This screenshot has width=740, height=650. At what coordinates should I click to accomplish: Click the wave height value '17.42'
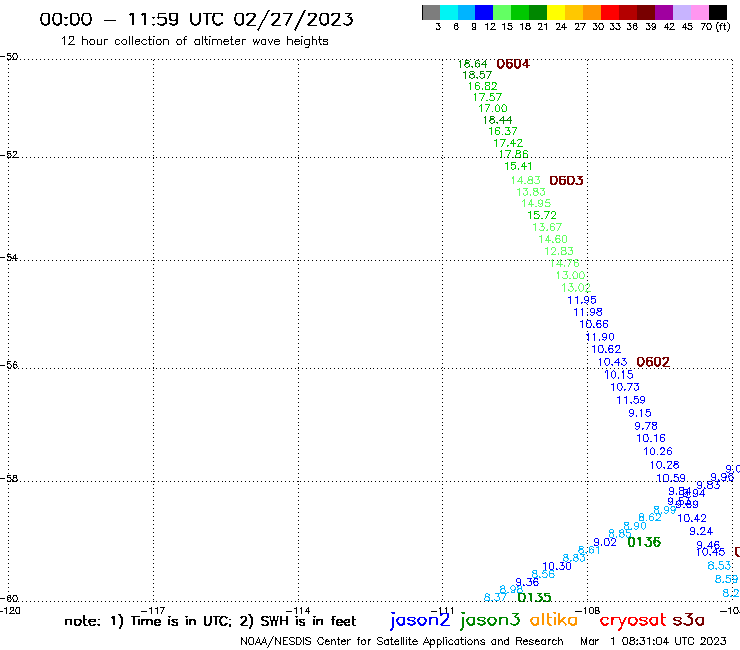point(508,143)
